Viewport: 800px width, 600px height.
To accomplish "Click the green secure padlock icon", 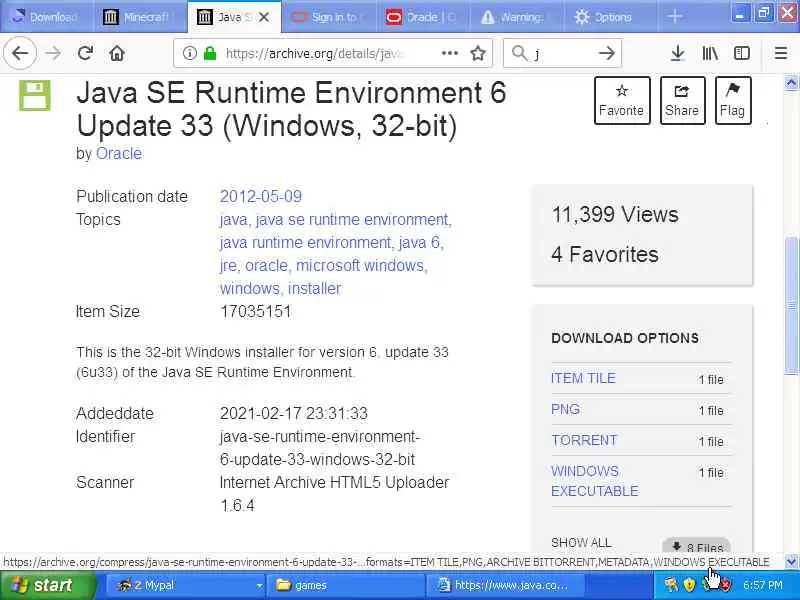I will pos(210,53).
